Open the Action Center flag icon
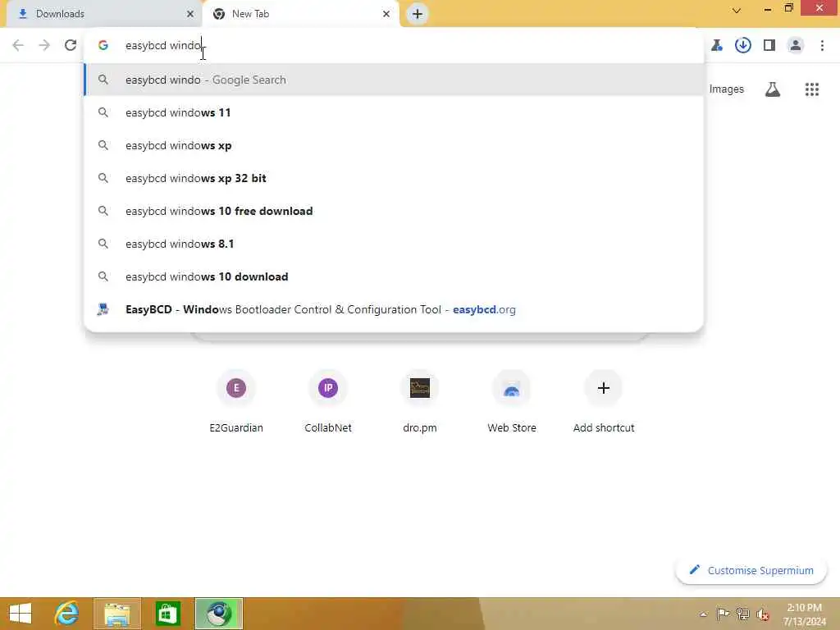Viewport: 840px width, 630px height. coord(723,614)
